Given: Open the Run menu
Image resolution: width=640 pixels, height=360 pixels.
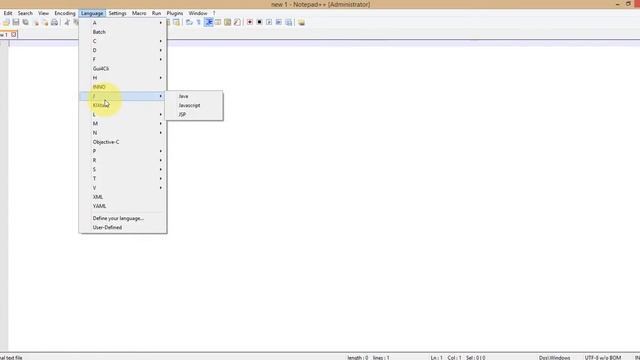Looking at the screenshot, I should pyautogui.click(x=156, y=13).
